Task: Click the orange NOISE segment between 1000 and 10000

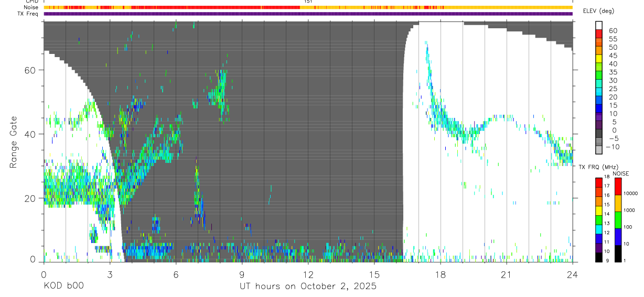Action: 618,202
